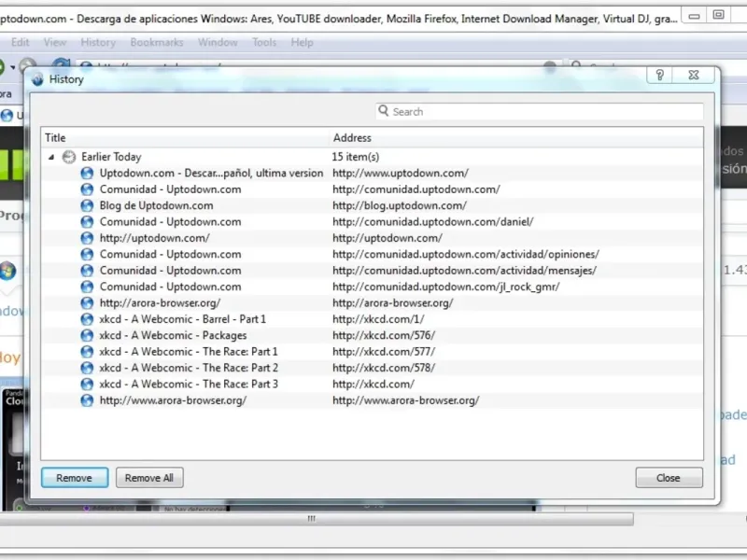Screen dimensions: 747x560
Task: Click address http://comunidad.uptodown.com/actividad/mensajes/
Action: (464, 270)
